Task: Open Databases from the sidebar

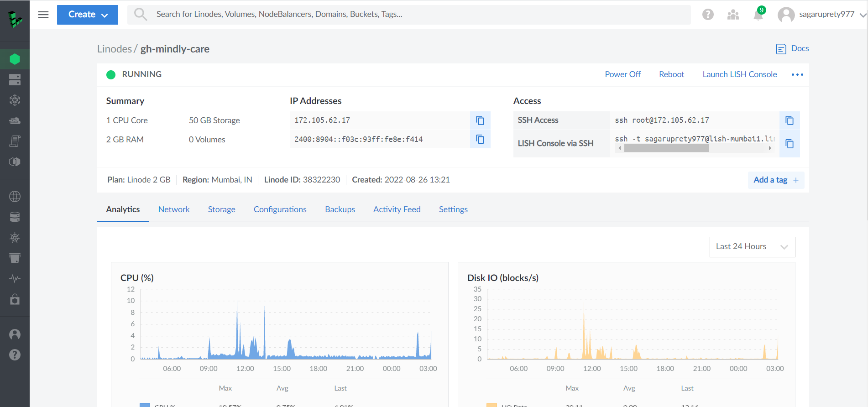Action: click(15, 217)
